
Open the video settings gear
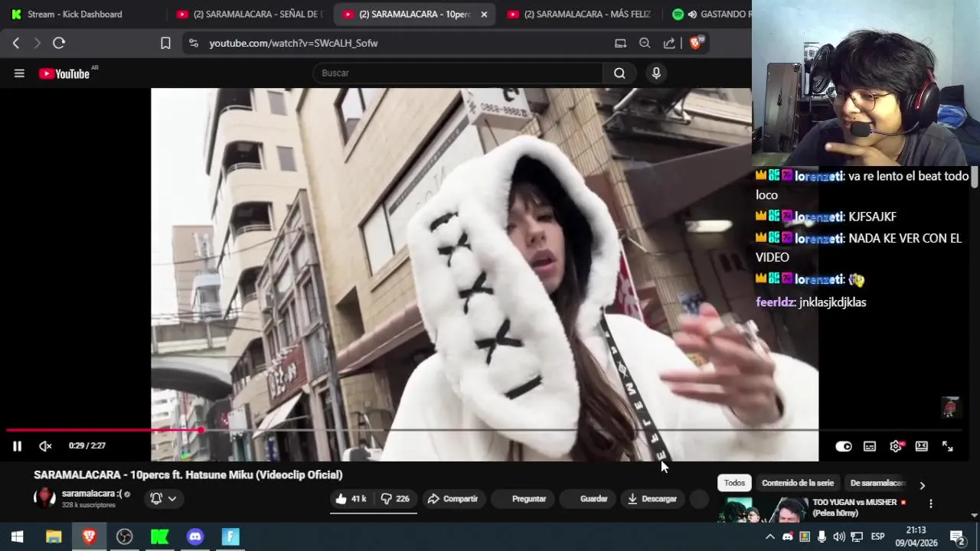coord(896,446)
